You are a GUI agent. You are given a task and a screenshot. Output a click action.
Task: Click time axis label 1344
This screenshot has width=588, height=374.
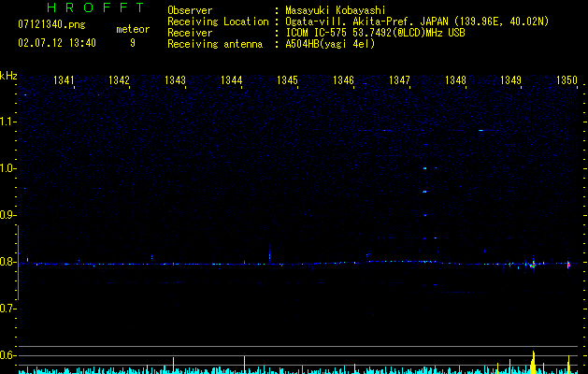[x=232, y=79]
